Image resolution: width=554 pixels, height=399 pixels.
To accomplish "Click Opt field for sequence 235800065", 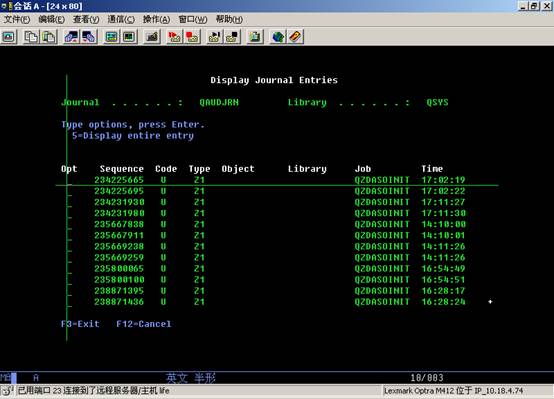I will pos(69,269).
